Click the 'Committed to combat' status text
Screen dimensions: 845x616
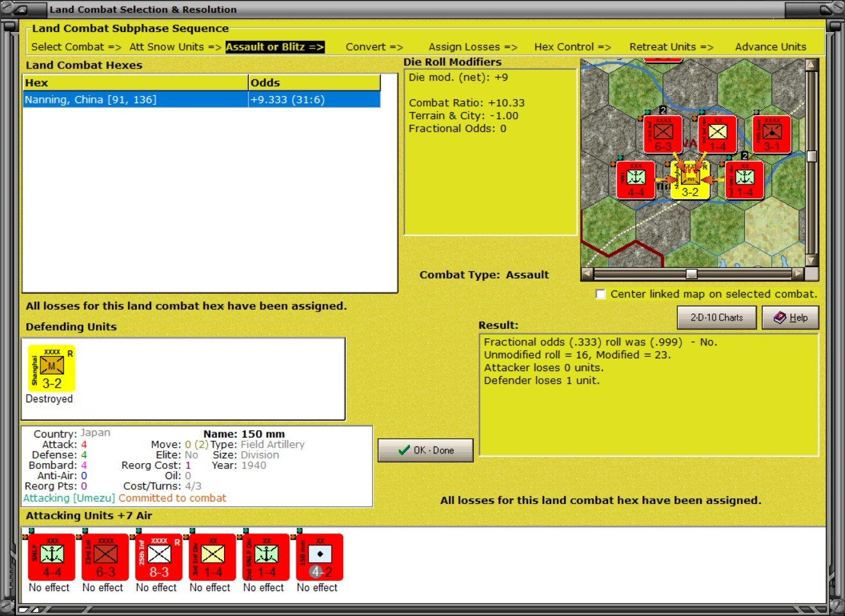click(x=172, y=498)
